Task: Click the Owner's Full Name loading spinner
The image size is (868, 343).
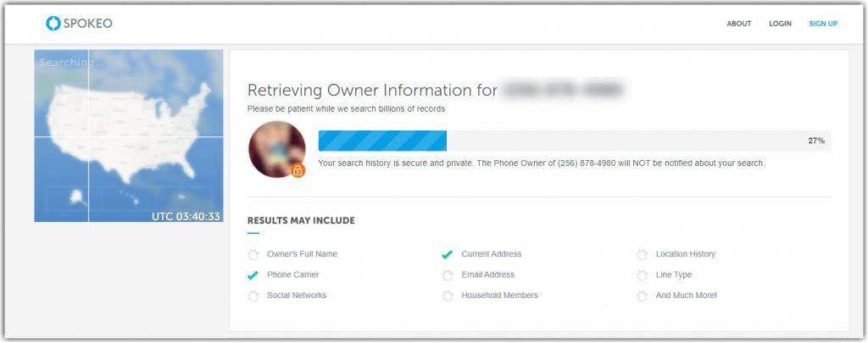Action: tap(253, 254)
